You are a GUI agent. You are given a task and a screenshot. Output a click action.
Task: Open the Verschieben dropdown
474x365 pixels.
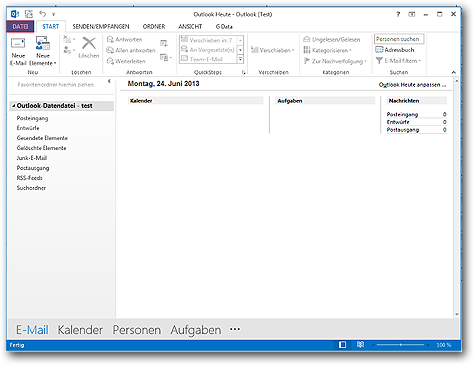pos(273,50)
